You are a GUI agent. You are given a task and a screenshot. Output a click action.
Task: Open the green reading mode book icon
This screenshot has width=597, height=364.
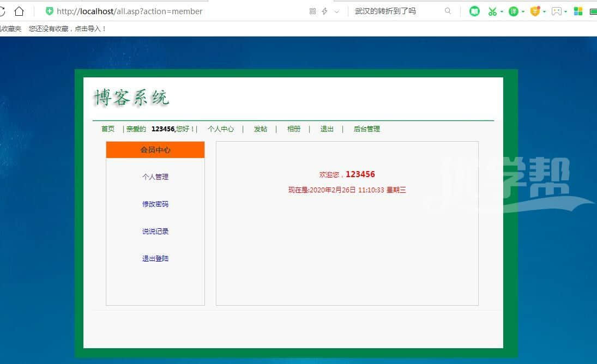pos(474,11)
